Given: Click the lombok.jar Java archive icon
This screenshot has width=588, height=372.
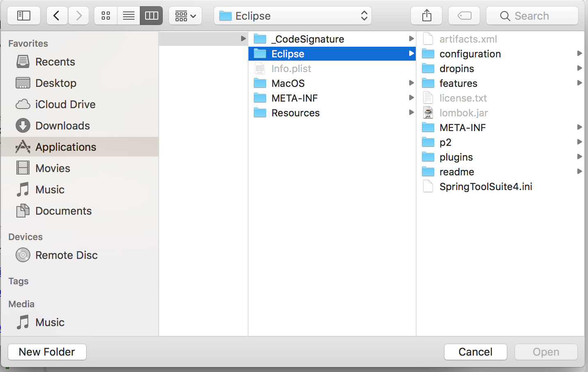Looking at the screenshot, I should 428,113.
